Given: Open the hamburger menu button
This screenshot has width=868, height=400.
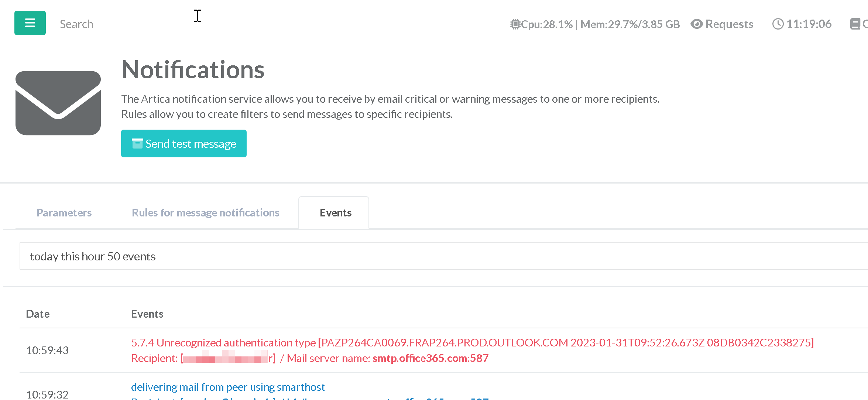Looking at the screenshot, I should 30,23.
